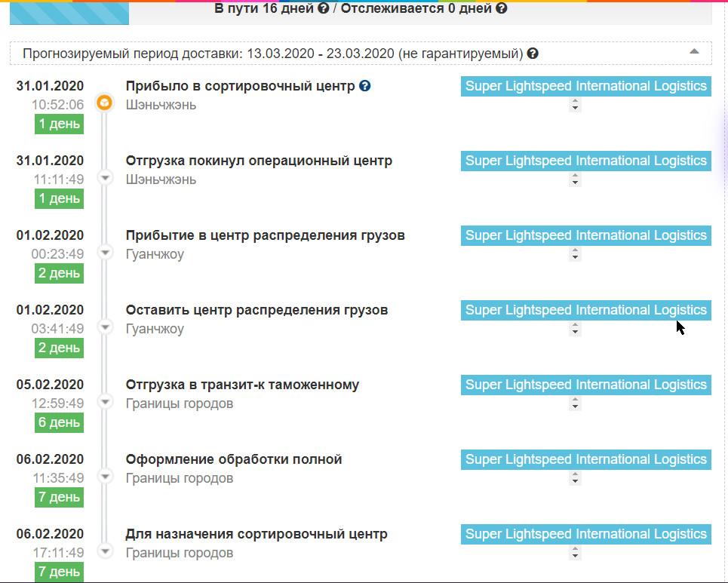The width and height of the screenshot is (728, 583).
Task: Click help icon beside 'Прибыло в сортировочный центр'
Action: coord(365,86)
